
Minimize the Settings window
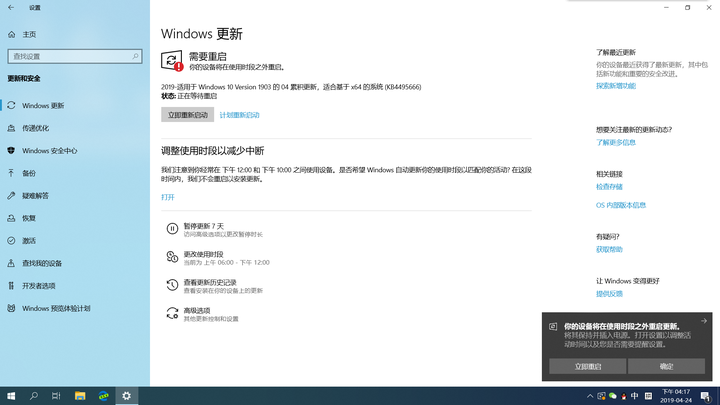[x=666, y=7]
